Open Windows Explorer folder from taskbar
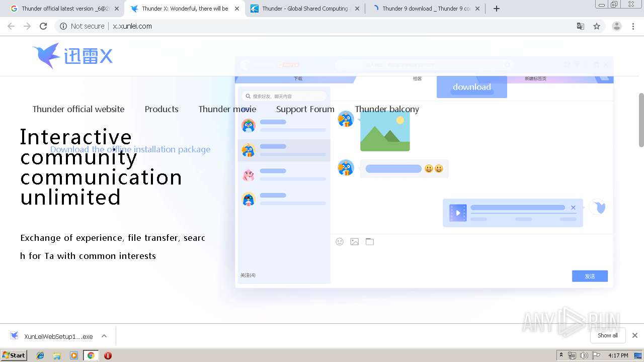The width and height of the screenshot is (644, 362). point(57,355)
